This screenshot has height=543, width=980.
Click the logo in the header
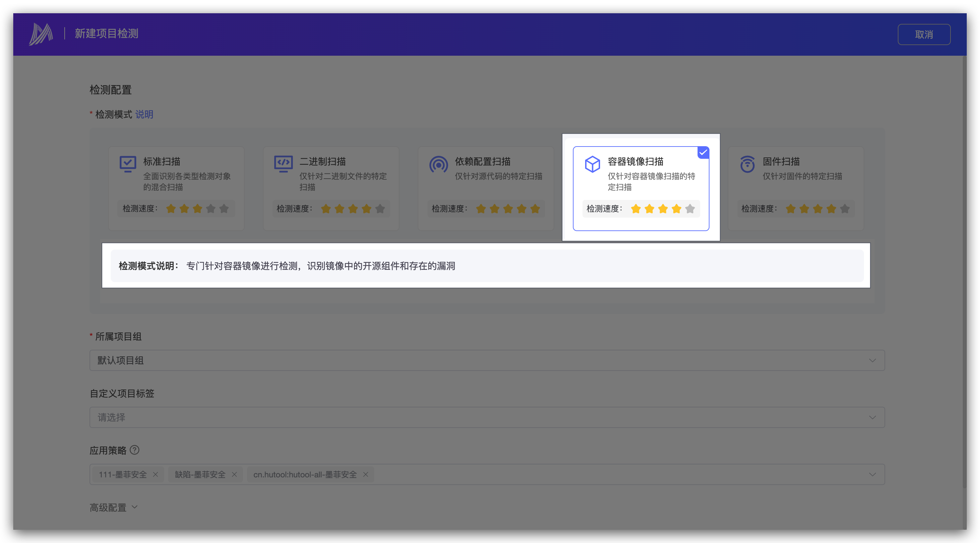pos(41,34)
